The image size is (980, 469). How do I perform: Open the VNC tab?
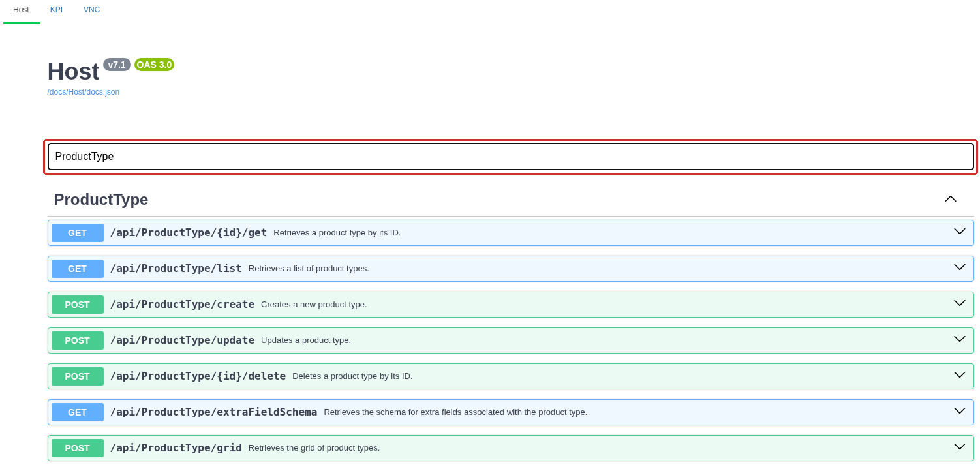point(92,10)
